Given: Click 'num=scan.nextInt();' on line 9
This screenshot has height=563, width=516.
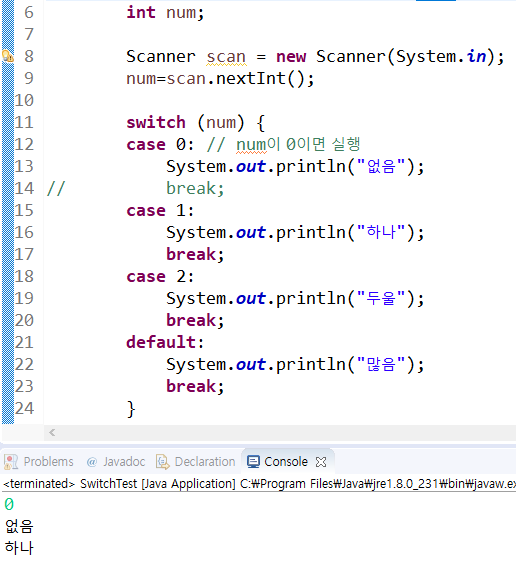Looking at the screenshot, I should (x=220, y=79).
